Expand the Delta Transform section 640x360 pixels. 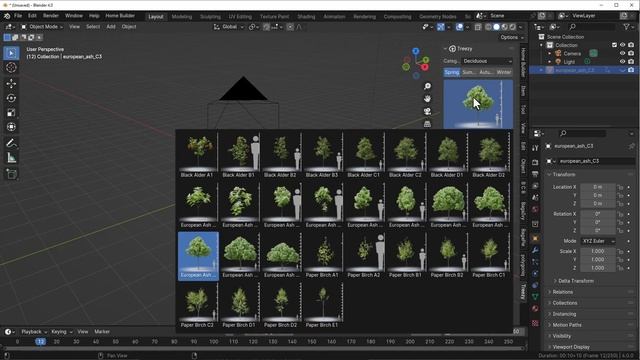576,281
